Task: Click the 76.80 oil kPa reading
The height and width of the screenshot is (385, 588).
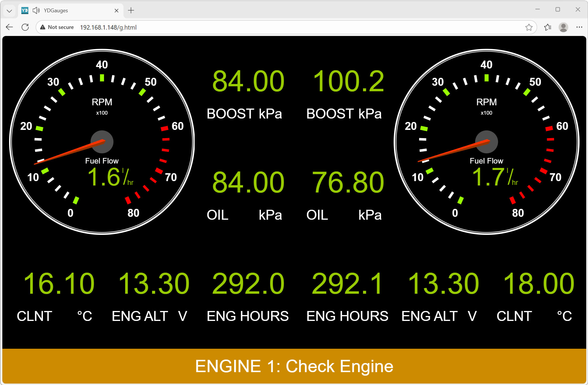Action: pyautogui.click(x=348, y=183)
